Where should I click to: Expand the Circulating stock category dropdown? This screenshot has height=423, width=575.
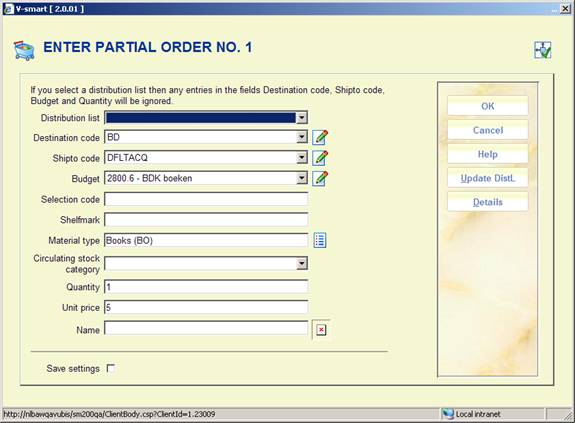click(x=301, y=263)
